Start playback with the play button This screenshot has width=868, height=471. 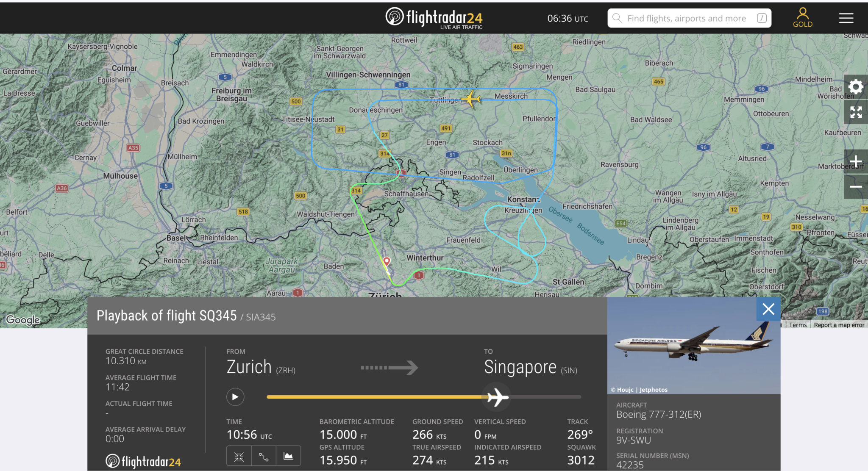click(235, 397)
